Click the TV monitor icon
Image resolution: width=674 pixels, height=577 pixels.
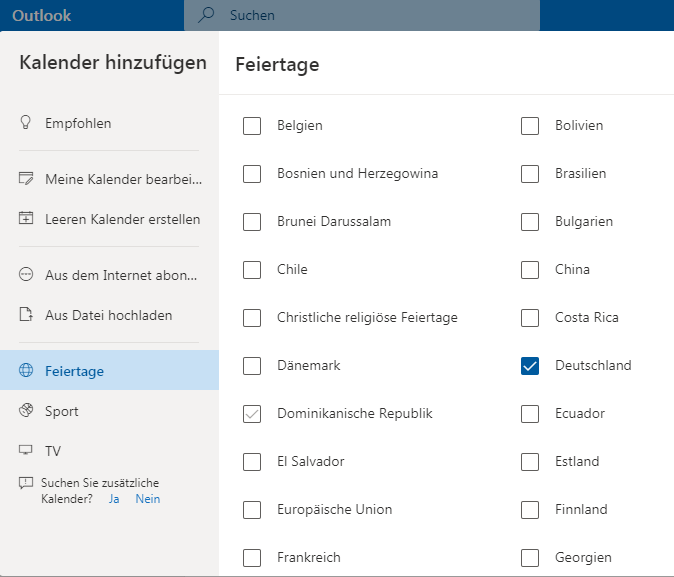click(x=26, y=450)
